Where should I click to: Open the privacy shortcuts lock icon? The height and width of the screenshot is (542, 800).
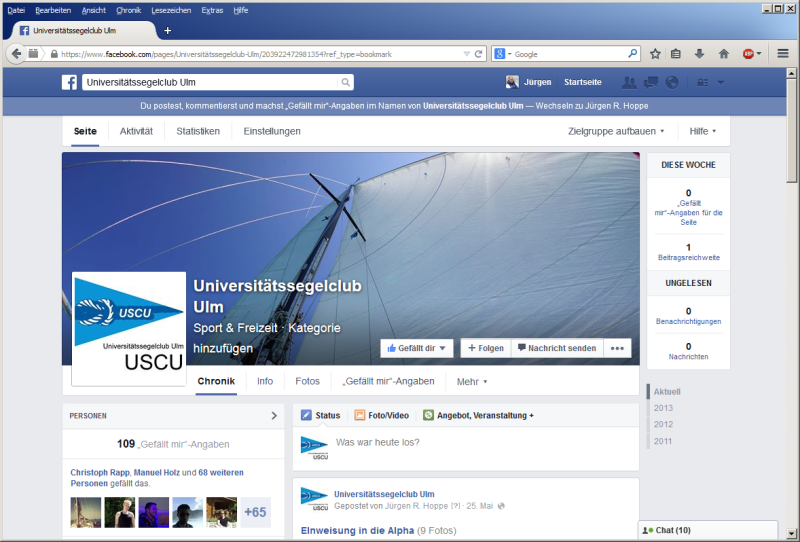click(x=703, y=82)
